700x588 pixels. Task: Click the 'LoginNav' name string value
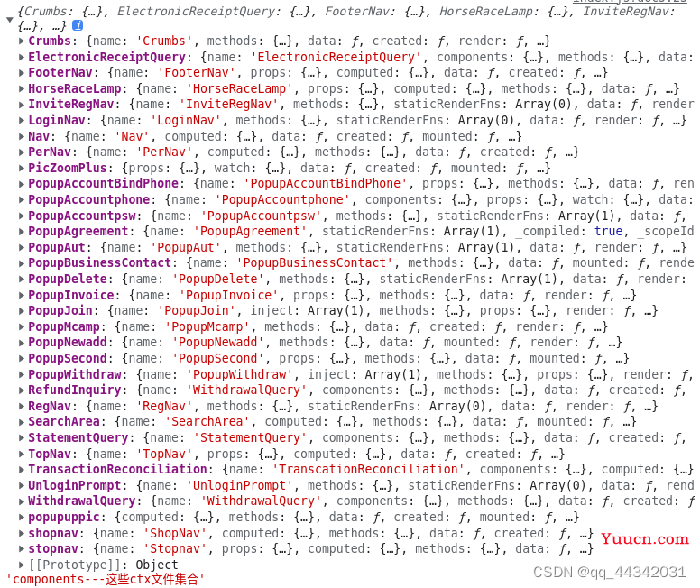click(186, 121)
